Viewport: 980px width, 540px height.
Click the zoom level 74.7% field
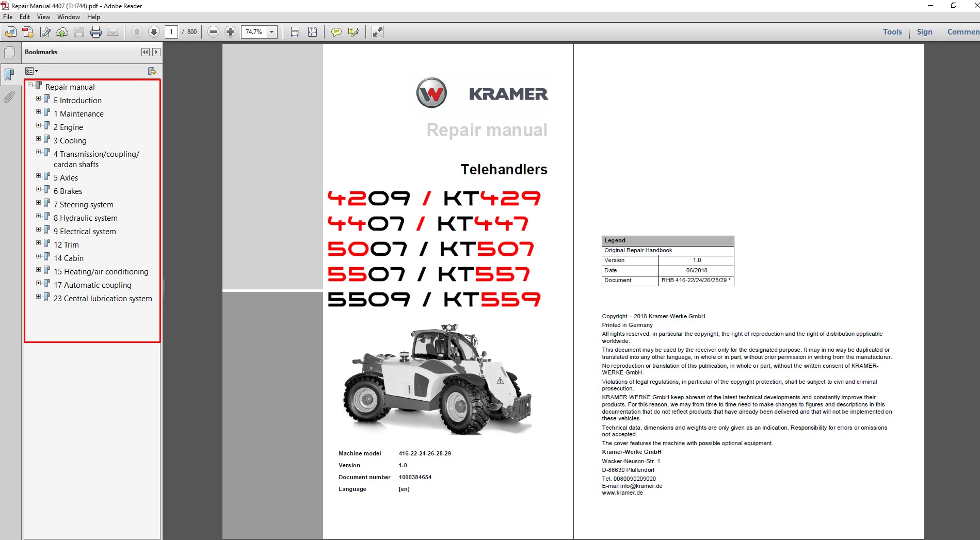(253, 32)
